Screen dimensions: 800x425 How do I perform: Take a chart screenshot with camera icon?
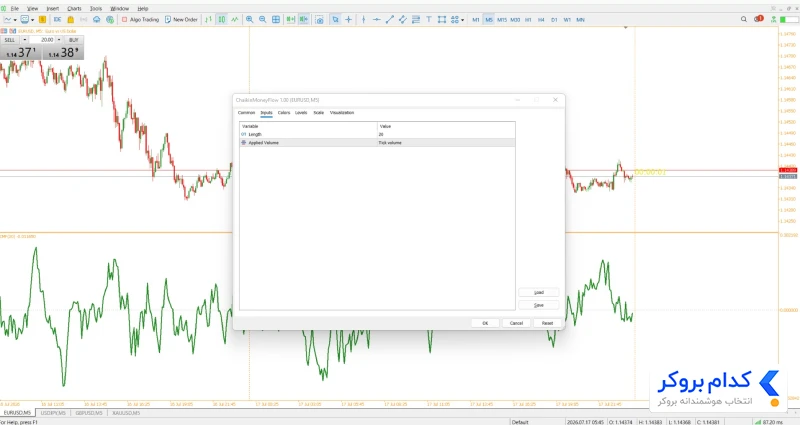point(319,19)
